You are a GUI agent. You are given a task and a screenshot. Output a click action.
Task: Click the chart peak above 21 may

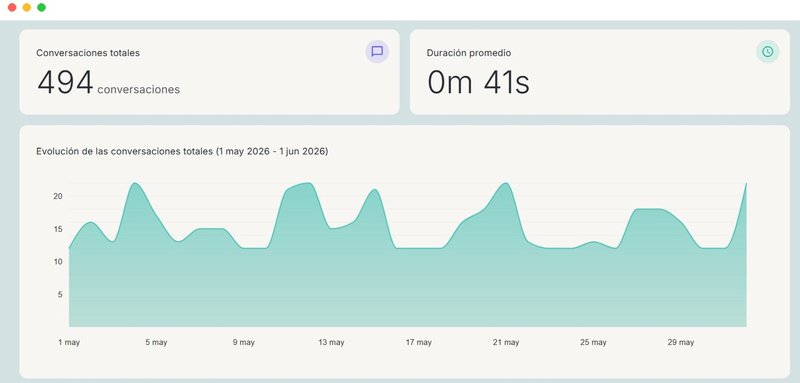[x=506, y=183]
